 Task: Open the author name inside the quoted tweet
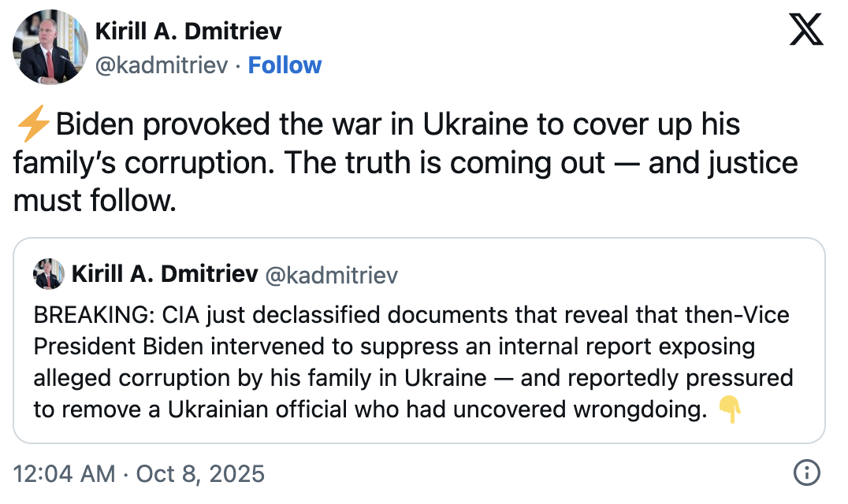pyautogui.click(x=165, y=274)
